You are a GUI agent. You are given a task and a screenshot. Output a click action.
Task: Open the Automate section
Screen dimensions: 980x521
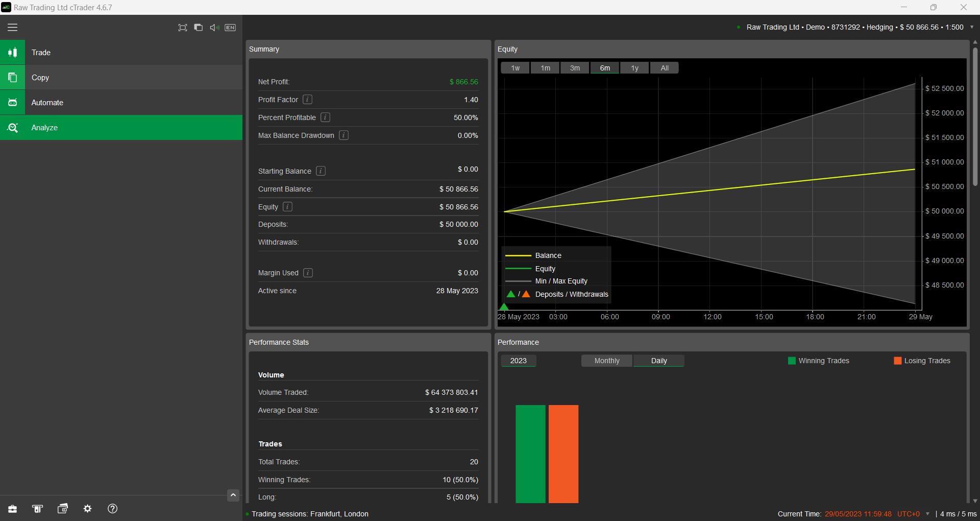(x=12, y=102)
